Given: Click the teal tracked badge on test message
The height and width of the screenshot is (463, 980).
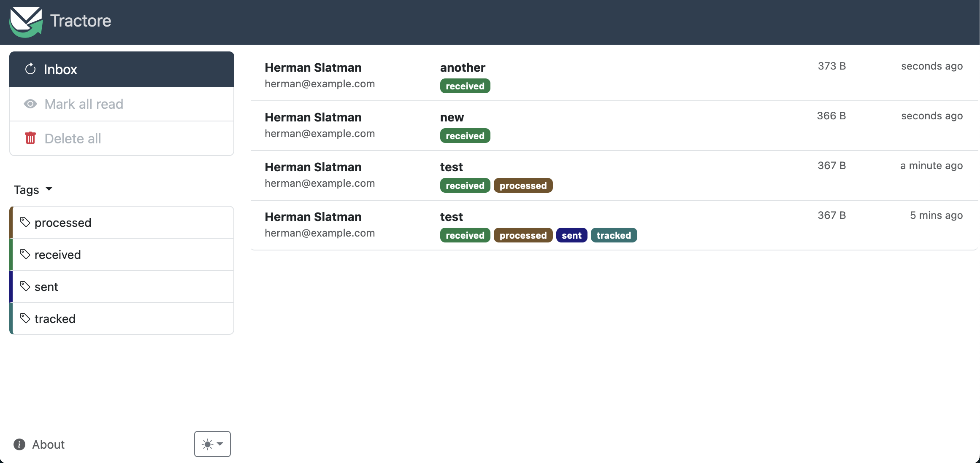Looking at the screenshot, I should [x=614, y=235].
